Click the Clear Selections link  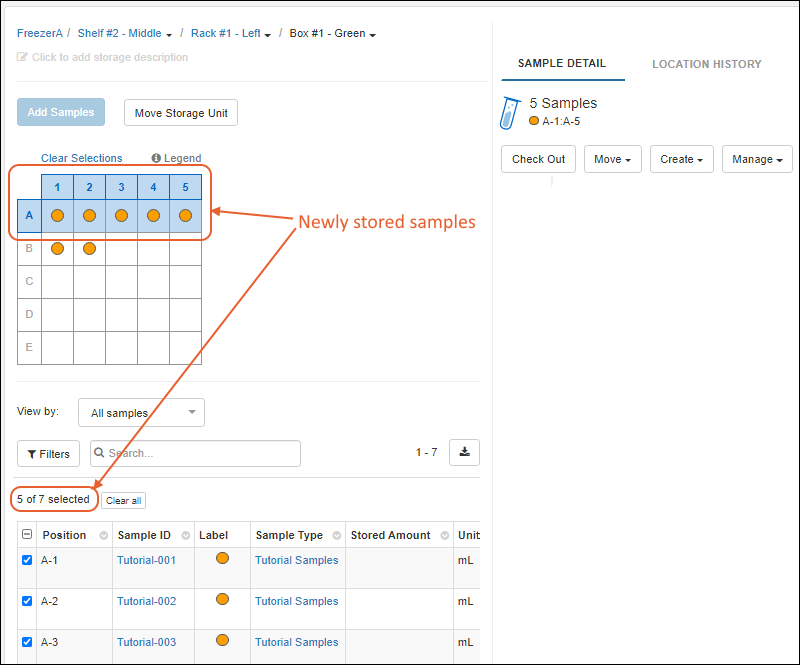point(81,158)
